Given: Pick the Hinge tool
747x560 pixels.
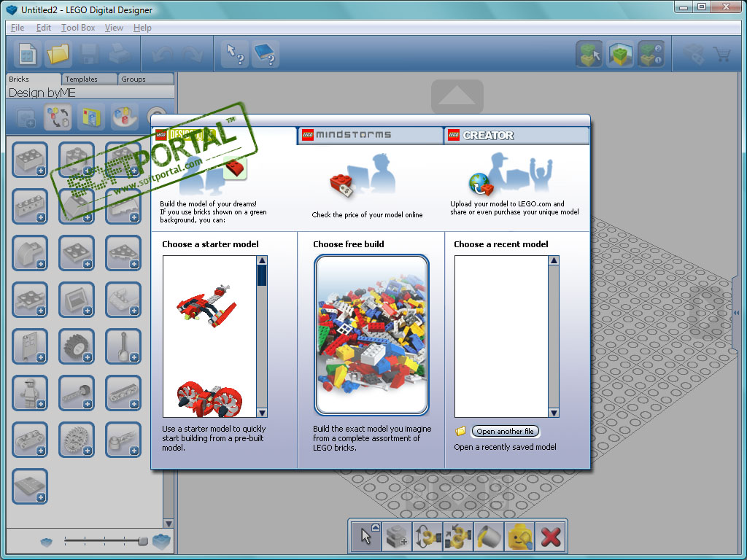Looking at the screenshot, I should tap(427, 536).
